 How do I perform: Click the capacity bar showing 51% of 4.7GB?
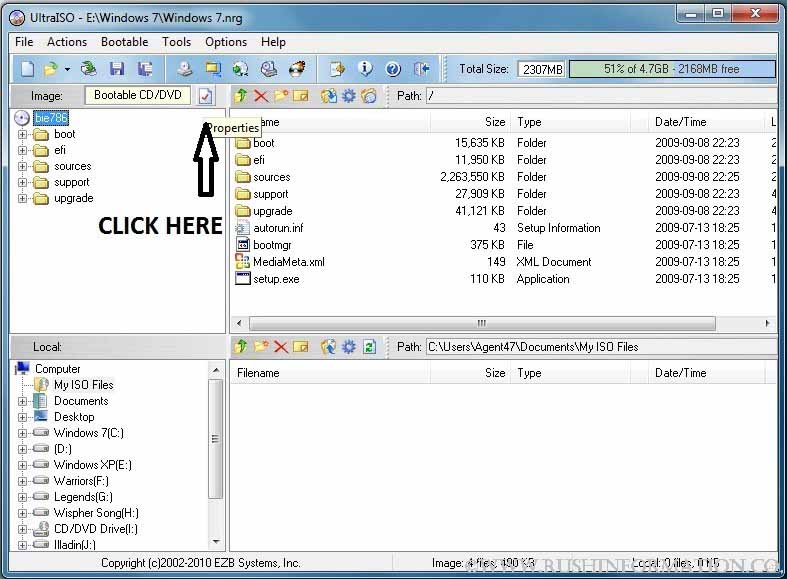point(672,69)
